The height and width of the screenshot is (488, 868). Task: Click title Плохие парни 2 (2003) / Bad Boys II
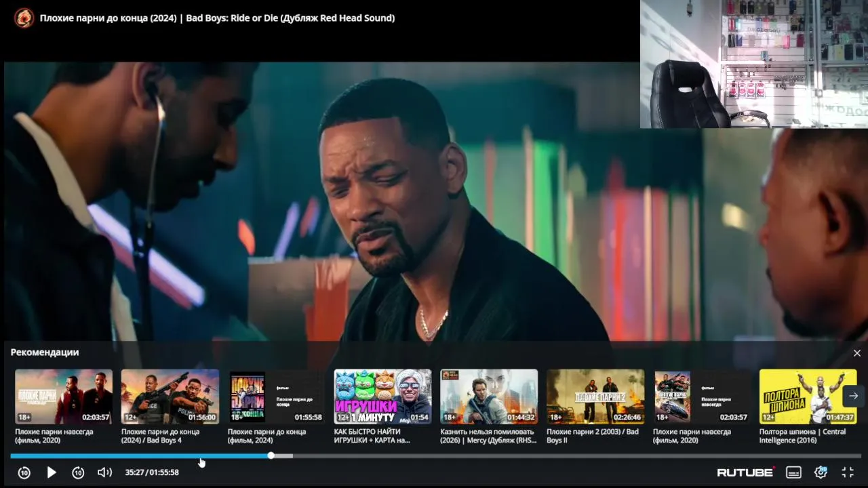point(593,436)
